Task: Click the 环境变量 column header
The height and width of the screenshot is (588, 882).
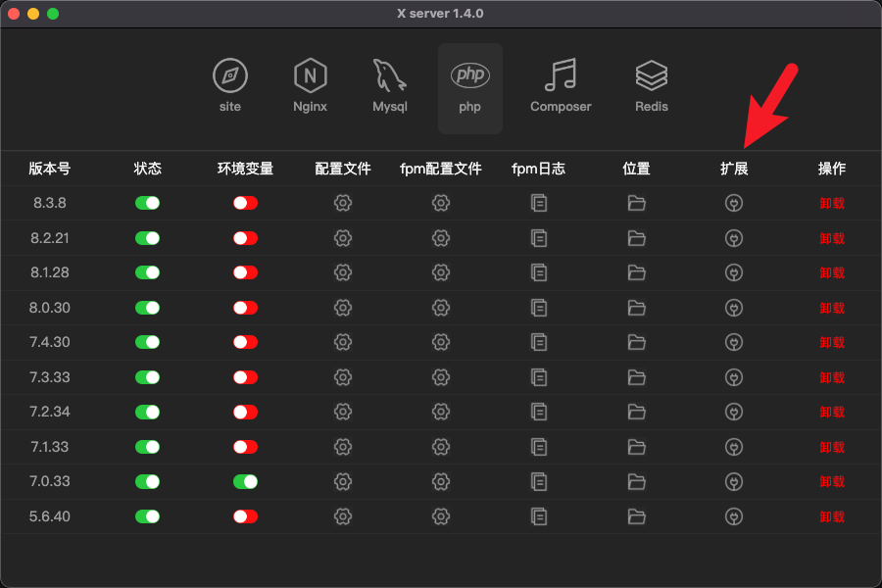Action: 245,169
